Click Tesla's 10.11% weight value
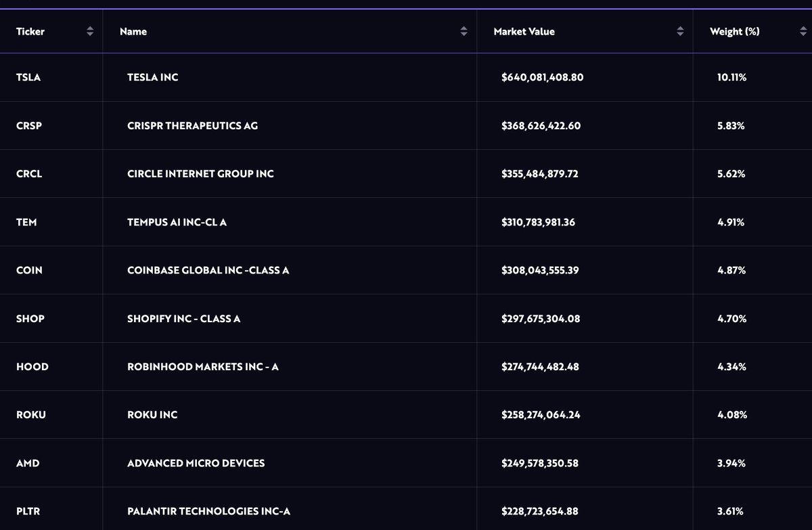Image resolution: width=812 pixels, height=530 pixels. click(x=731, y=77)
